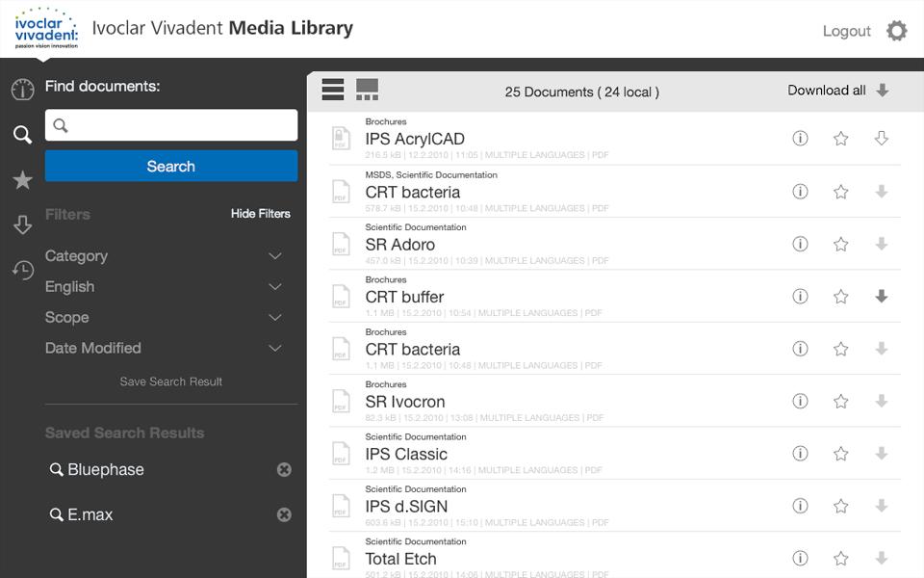924x578 pixels.
Task: Expand the English language filter
Action: pyautogui.click(x=164, y=287)
